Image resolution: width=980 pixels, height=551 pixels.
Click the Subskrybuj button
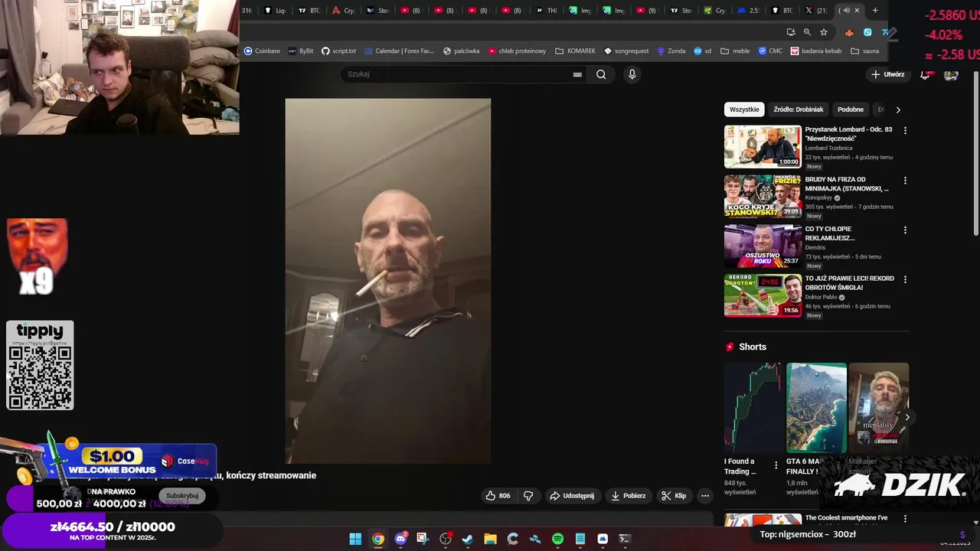point(182,496)
